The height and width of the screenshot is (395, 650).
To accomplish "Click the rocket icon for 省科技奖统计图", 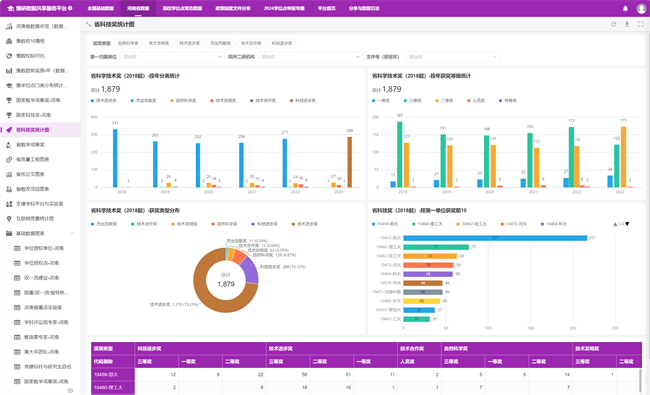I will point(9,130).
